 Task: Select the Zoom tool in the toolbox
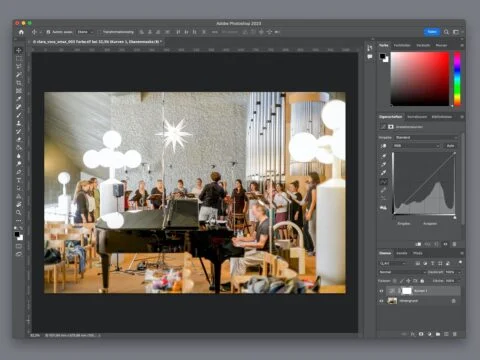(x=19, y=212)
